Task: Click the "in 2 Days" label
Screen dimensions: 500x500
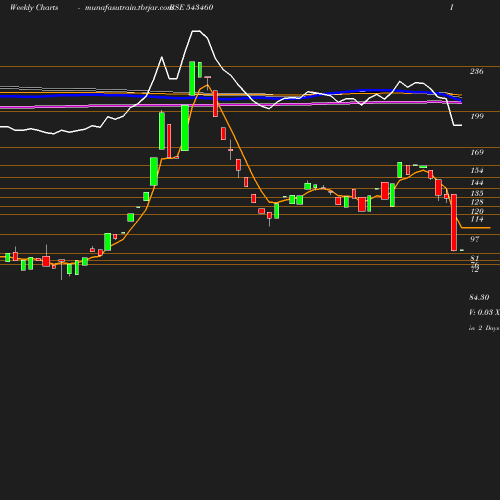Action: point(484,328)
